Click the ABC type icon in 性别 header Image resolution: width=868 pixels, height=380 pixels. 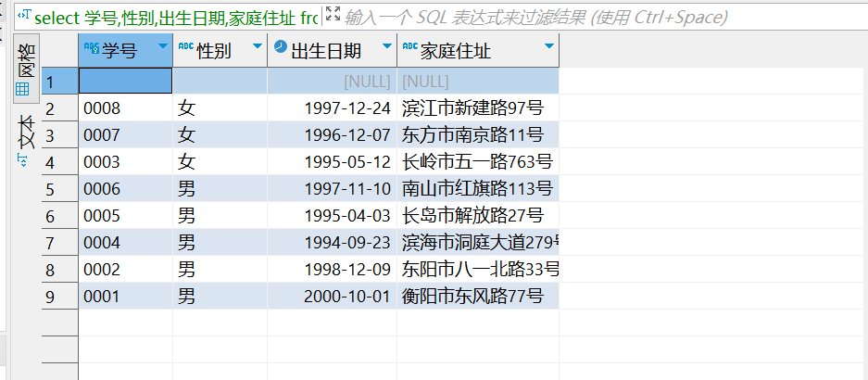[186, 46]
